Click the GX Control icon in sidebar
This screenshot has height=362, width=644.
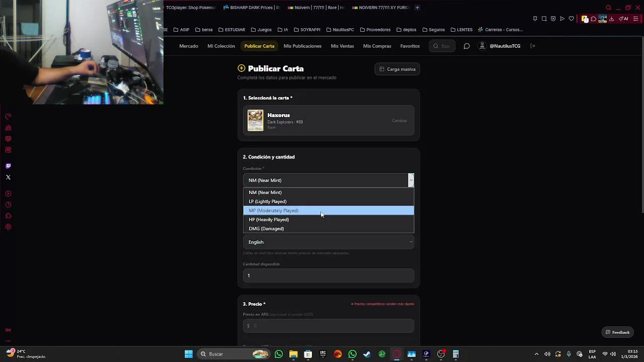[8, 117]
